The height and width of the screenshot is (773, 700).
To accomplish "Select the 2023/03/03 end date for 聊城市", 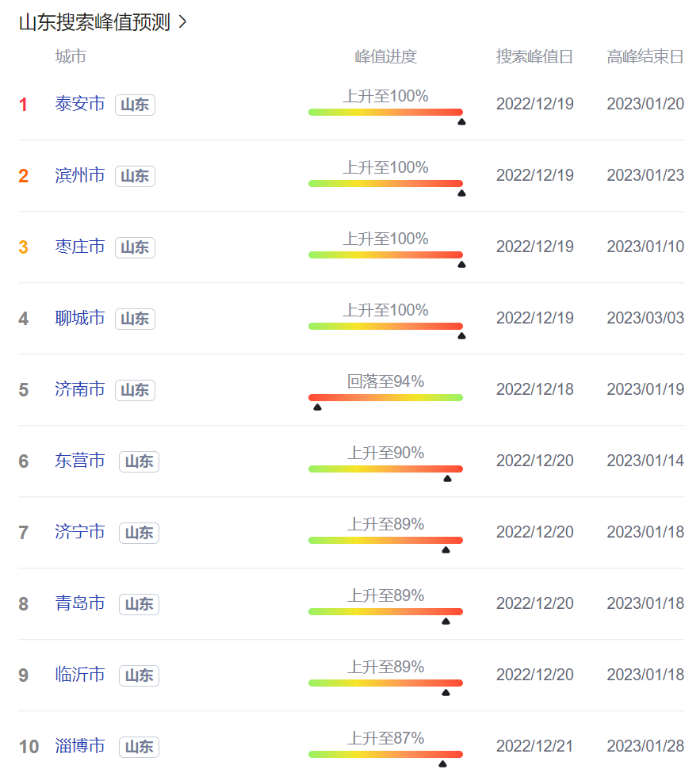I will point(645,318).
